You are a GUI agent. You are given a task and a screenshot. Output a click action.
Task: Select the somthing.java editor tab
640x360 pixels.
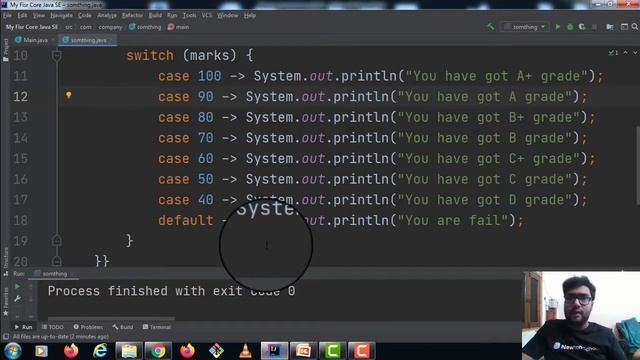pyautogui.click(x=88, y=40)
